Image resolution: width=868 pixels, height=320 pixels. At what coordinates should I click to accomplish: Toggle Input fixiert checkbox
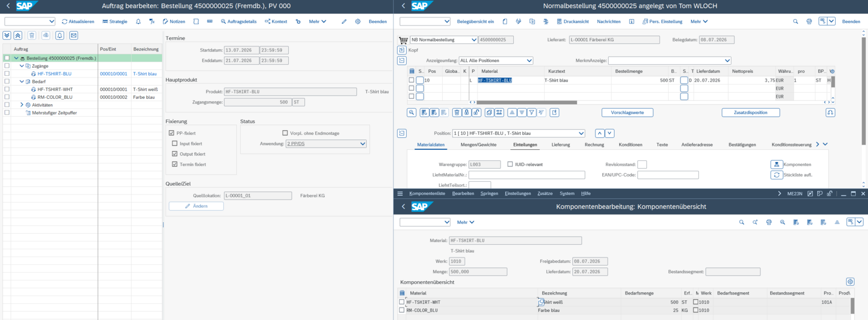click(175, 144)
